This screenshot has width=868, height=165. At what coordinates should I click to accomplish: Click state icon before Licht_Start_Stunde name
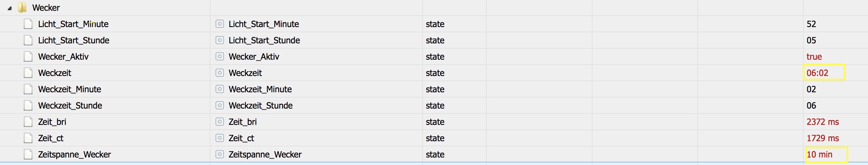point(220,40)
